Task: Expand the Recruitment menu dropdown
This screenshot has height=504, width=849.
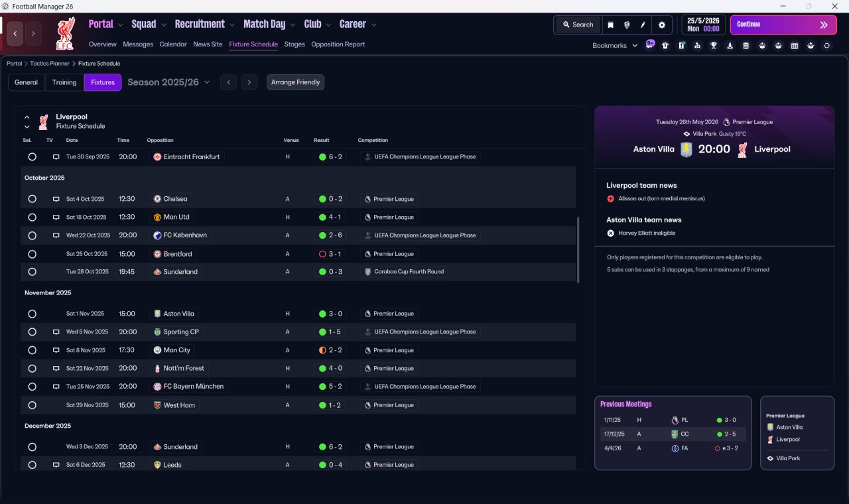Action: point(231,25)
